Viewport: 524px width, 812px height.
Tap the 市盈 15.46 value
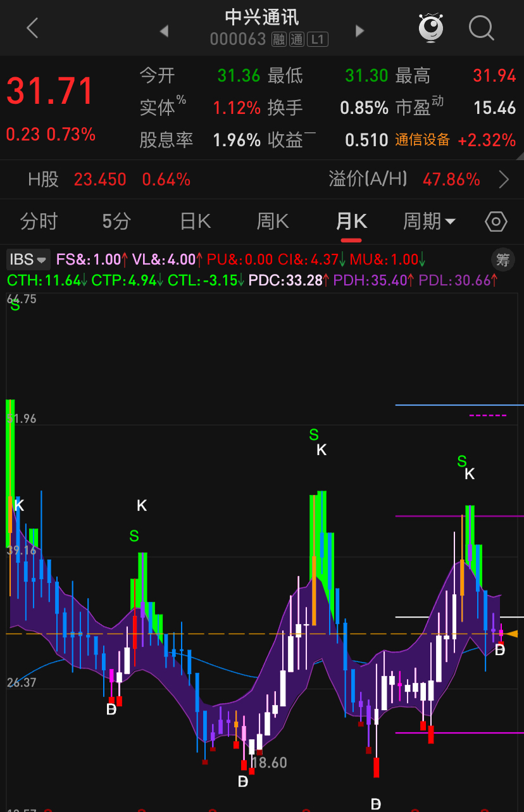pyautogui.click(x=495, y=108)
